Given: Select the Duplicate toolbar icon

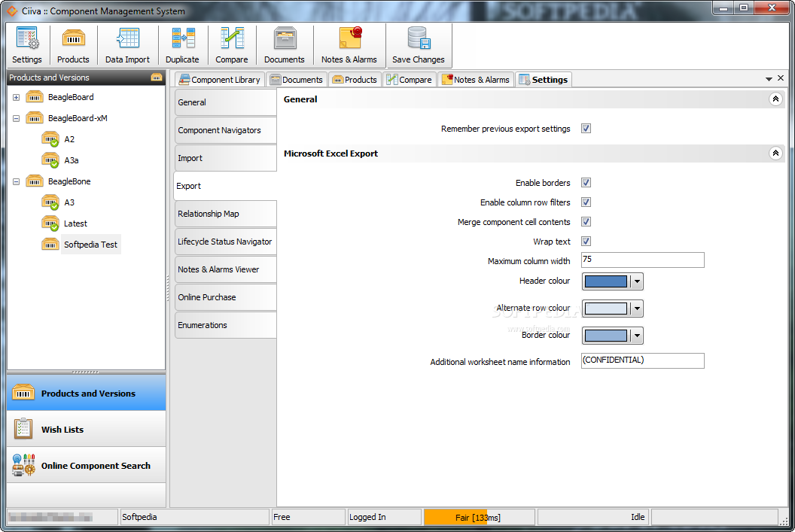Looking at the screenshot, I should pos(183,38).
